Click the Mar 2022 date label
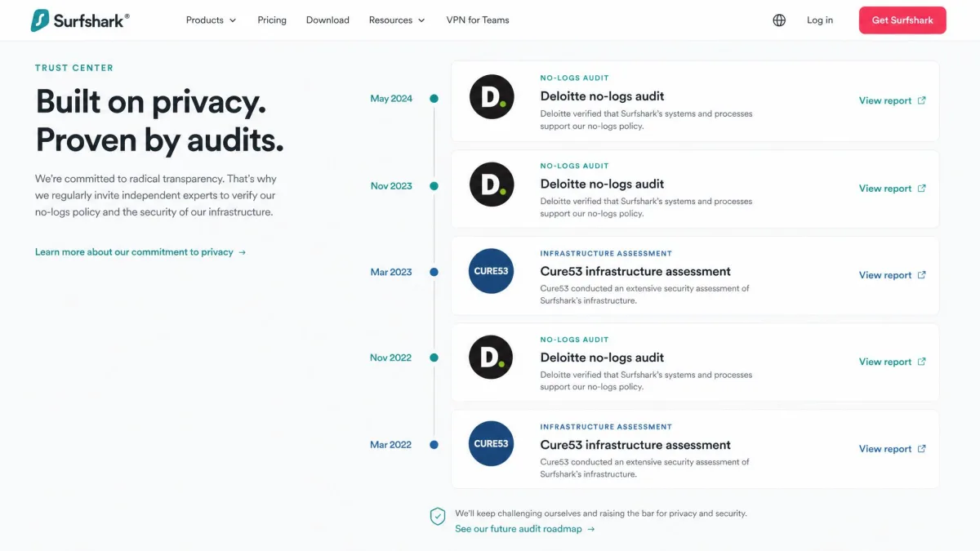This screenshot has width=980, height=551. coord(390,445)
